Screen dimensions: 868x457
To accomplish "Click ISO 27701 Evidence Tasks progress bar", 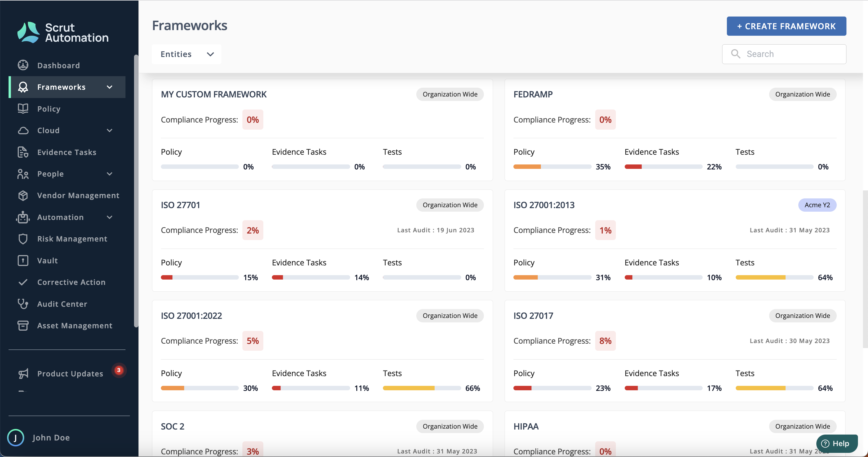I will coord(311,278).
